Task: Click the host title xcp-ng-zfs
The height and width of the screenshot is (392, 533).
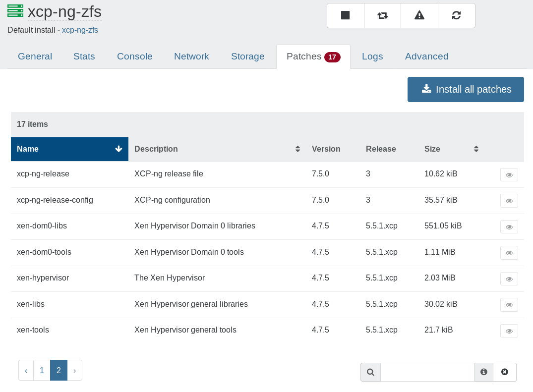Action: point(64,12)
